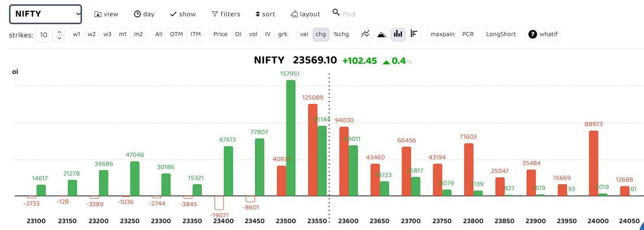
Task: Click the red 71603 bar at 23800
Action: coord(469,170)
